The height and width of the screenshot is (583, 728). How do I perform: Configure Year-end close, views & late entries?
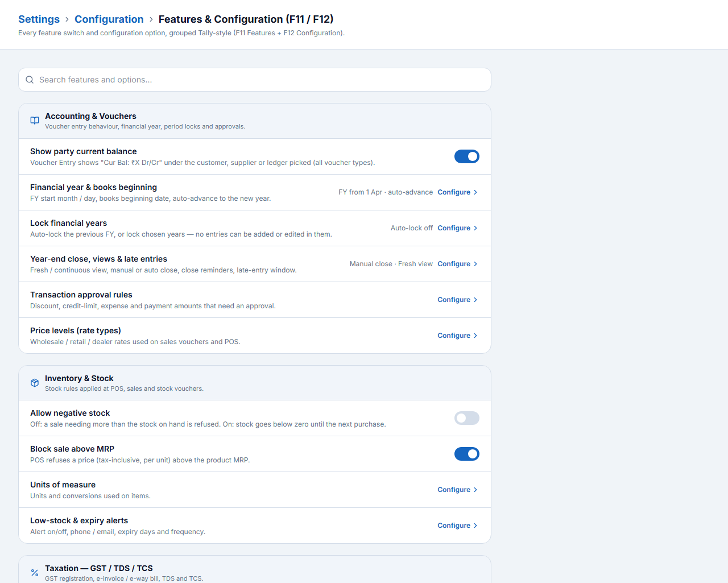coord(458,264)
